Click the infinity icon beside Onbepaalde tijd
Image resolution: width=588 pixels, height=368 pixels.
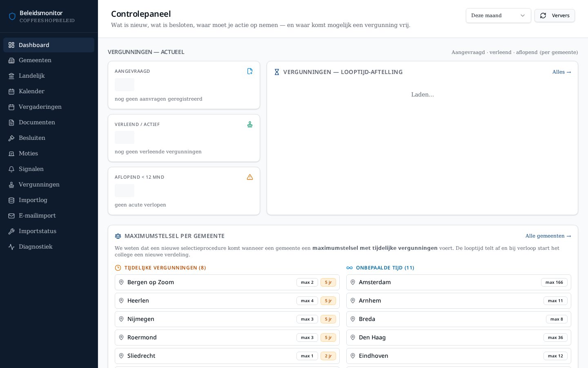coord(350,268)
